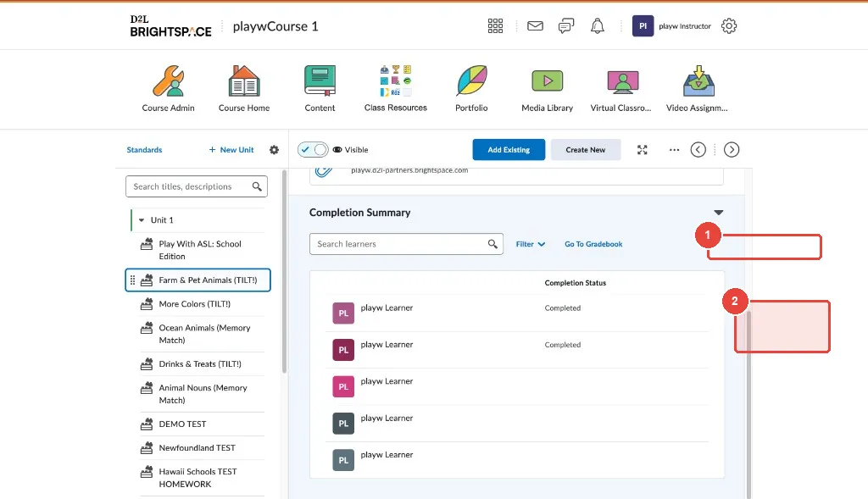Click the playw.d2l-partners.brightspace.com link text
868x499 pixels.
pyautogui.click(x=409, y=170)
